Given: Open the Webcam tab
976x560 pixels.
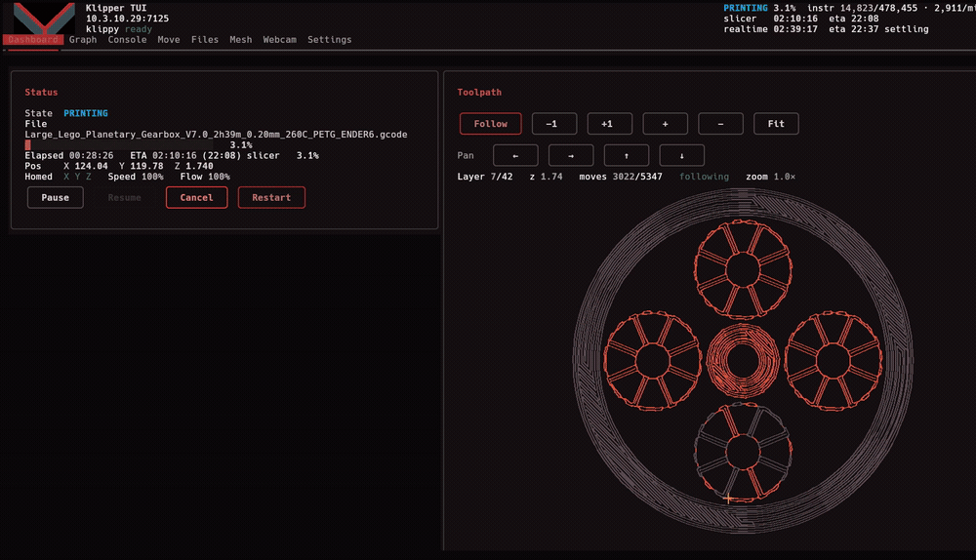Looking at the screenshot, I should pos(279,40).
